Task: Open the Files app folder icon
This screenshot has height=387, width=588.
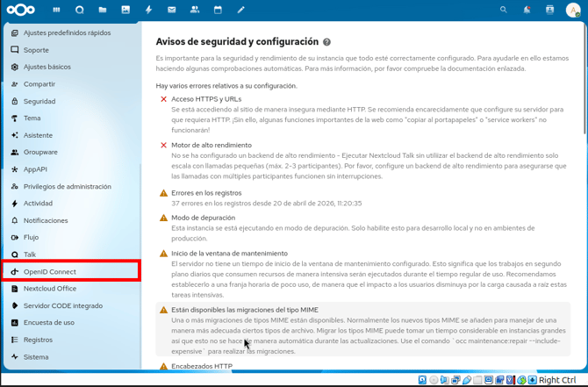Action: coord(103,10)
